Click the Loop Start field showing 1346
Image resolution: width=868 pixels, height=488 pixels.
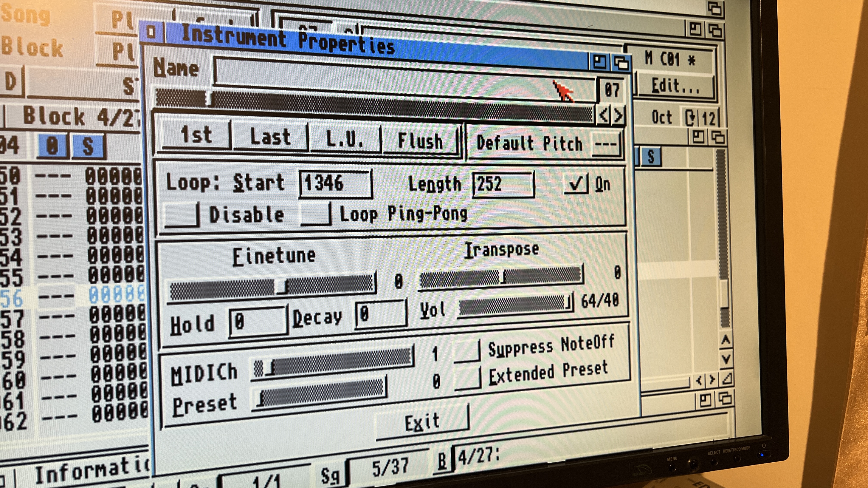(x=336, y=184)
